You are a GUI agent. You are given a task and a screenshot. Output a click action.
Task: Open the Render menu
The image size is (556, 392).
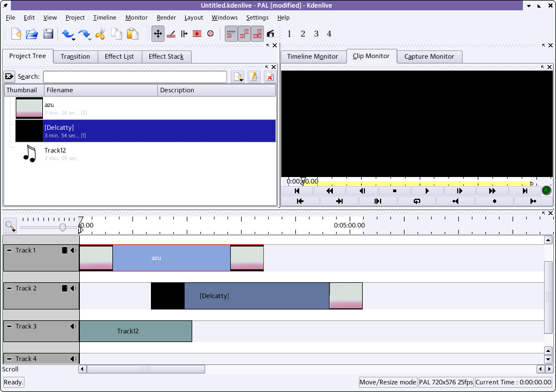point(166,17)
